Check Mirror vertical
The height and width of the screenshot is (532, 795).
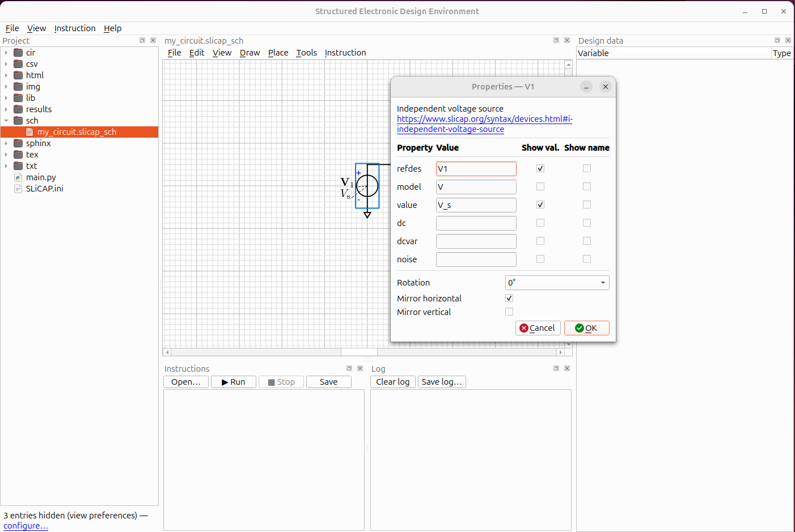pyautogui.click(x=509, y=312)
